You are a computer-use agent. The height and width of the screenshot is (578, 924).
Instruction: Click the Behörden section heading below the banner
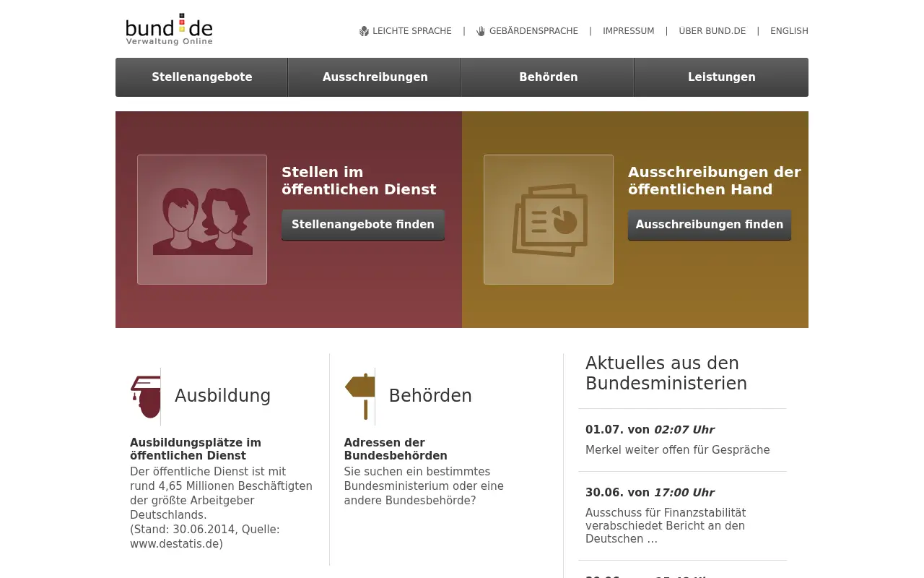tap(430, 396)
